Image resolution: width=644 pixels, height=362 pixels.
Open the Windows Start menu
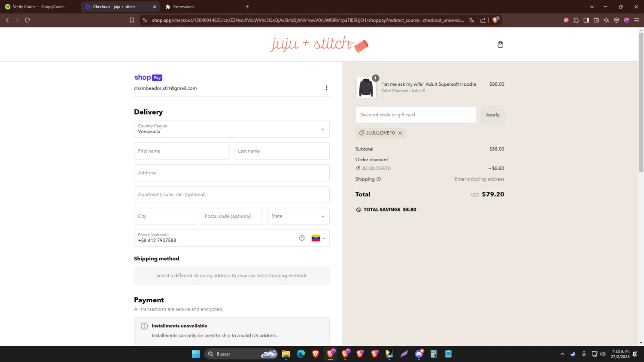point(196,354)
